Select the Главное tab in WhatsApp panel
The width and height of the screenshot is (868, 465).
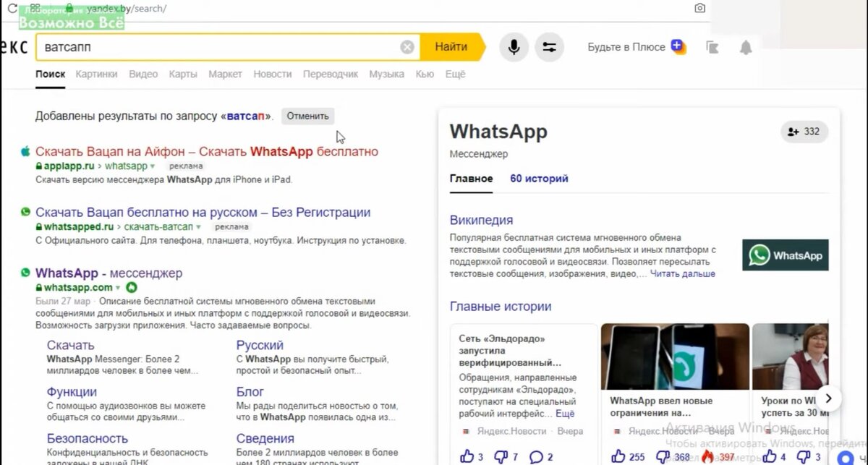(x=471, y=179)
